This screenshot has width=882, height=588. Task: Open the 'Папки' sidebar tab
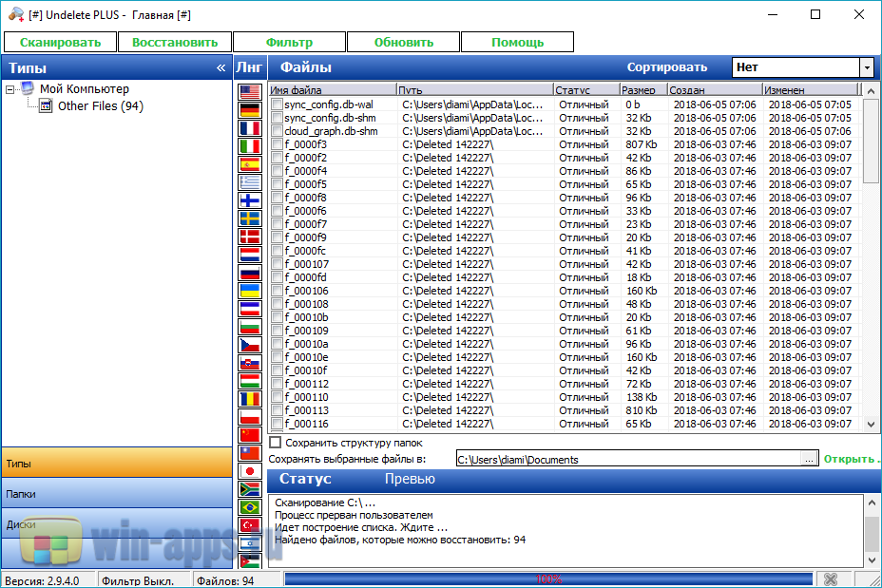tap(116, 494)
